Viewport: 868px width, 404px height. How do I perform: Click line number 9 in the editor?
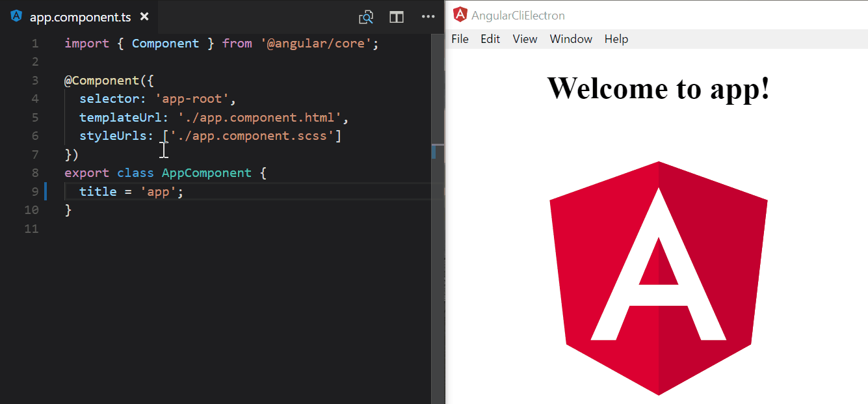(35, 191)
